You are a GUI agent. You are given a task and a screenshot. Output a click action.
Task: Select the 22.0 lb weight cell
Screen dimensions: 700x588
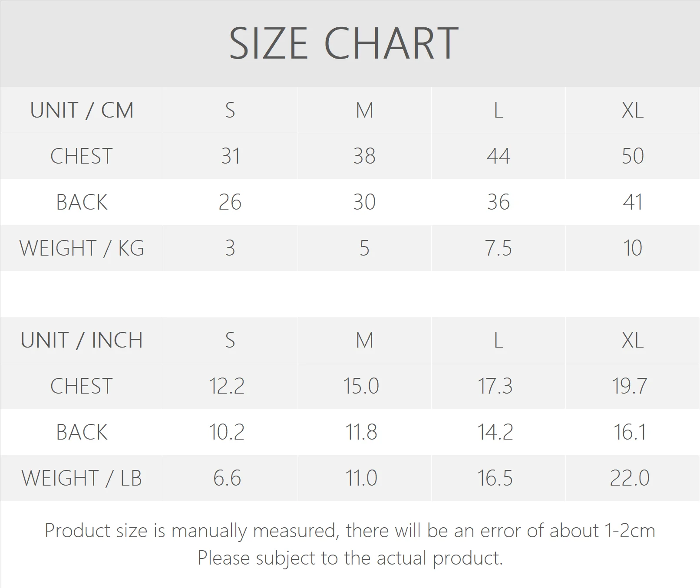(x=629, y=478)
